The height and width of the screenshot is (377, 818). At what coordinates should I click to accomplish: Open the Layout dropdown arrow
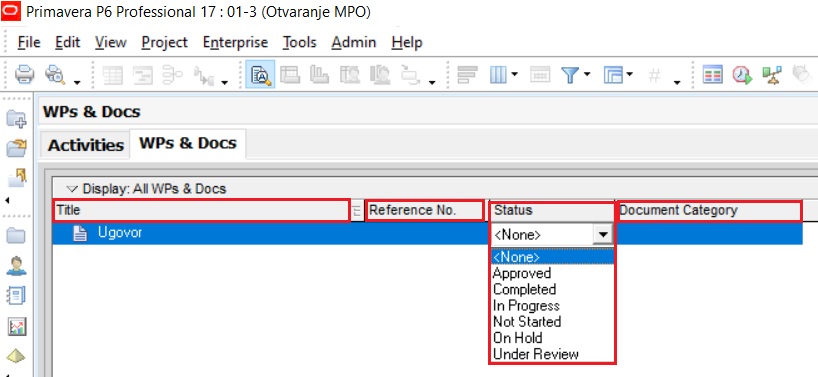pyautogui.click(x=630, y=75)
